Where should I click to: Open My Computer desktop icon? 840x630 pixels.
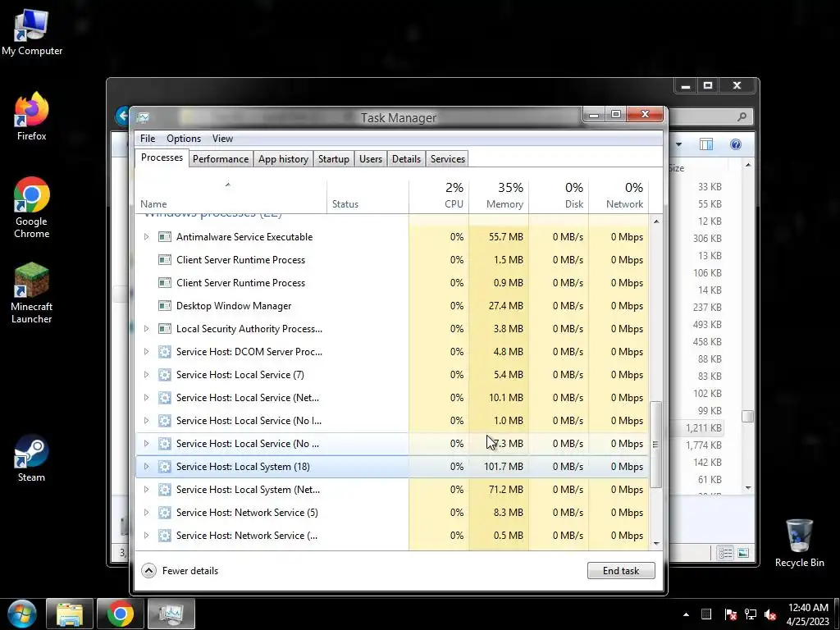click(32, 32)
